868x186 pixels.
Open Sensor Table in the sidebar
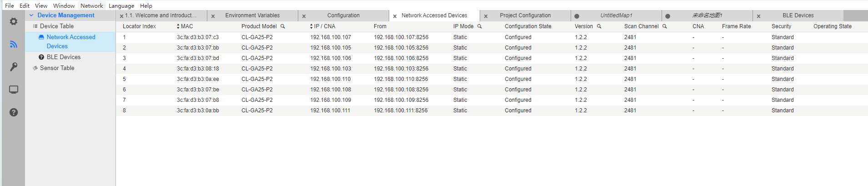(x=57, y=68)
